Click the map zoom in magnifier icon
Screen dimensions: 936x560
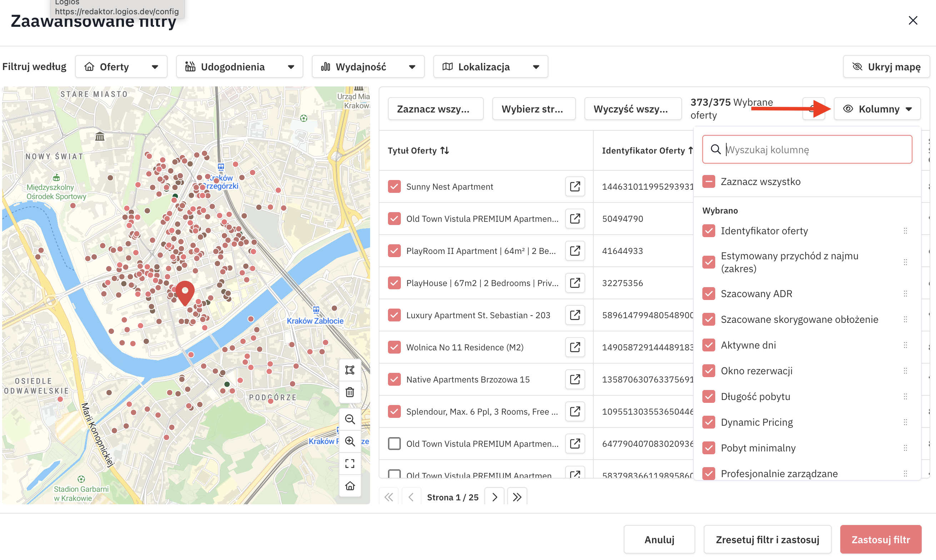(350, 441)
